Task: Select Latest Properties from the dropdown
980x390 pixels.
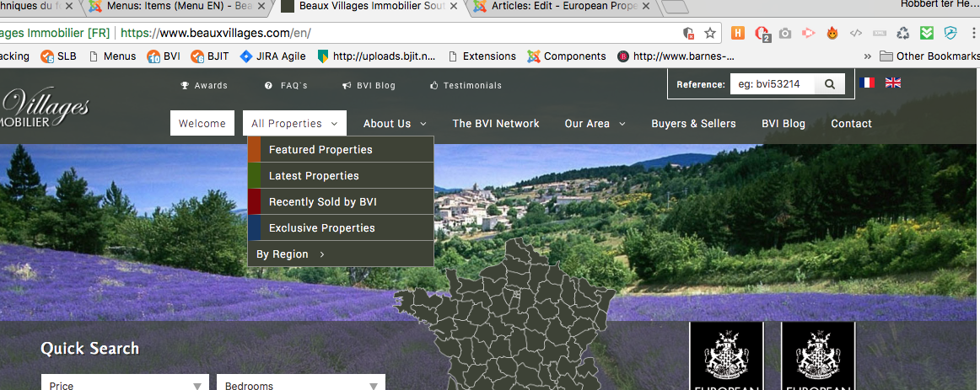Action: pos(341,176)
